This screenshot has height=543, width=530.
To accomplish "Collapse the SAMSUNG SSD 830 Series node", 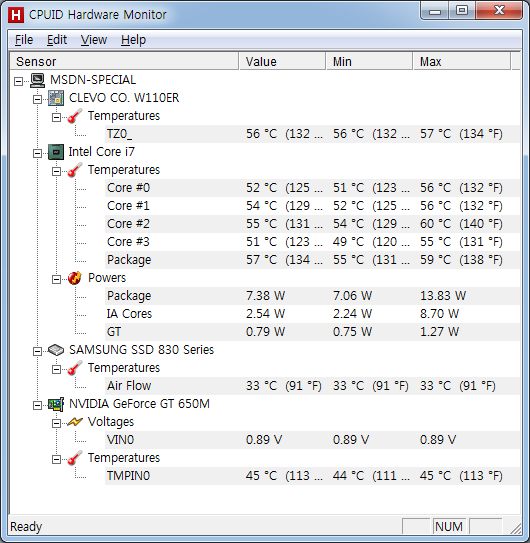I will (37, 351).
